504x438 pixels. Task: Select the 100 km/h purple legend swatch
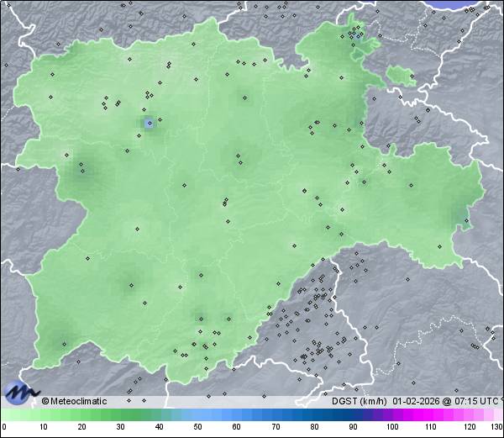tap(391, 415)
